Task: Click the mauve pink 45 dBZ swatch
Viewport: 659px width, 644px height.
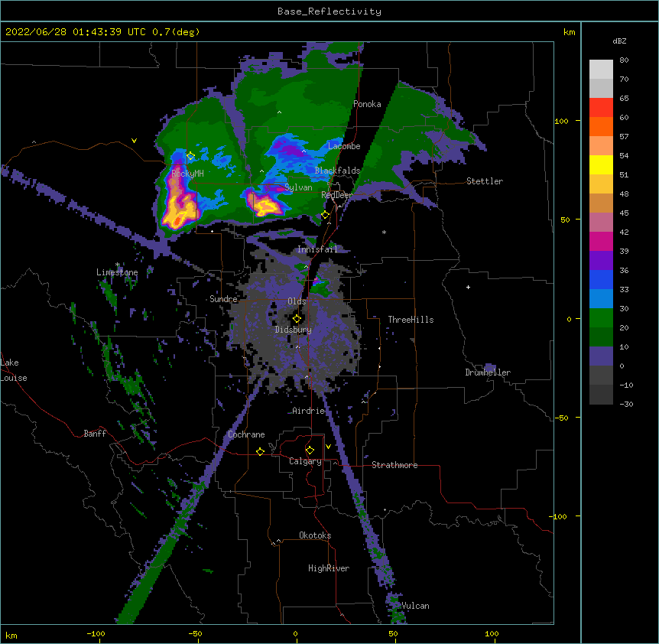Action: pos(601,222)
